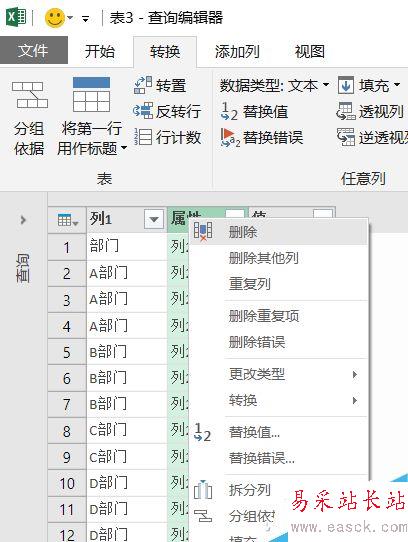Click cell D部门 in row 10
Viewport: 408px width, 542px height.
tap(127, 483)
